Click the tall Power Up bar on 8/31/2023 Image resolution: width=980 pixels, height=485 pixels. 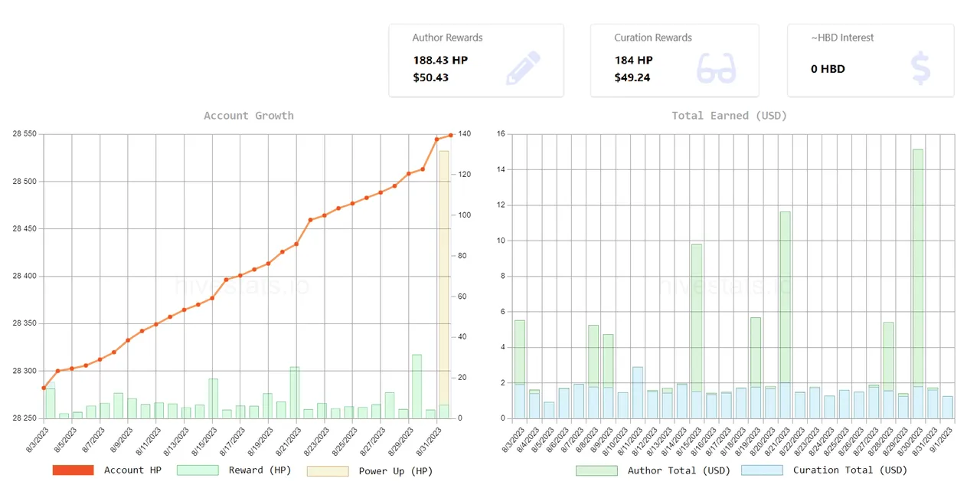coord(444,284)
